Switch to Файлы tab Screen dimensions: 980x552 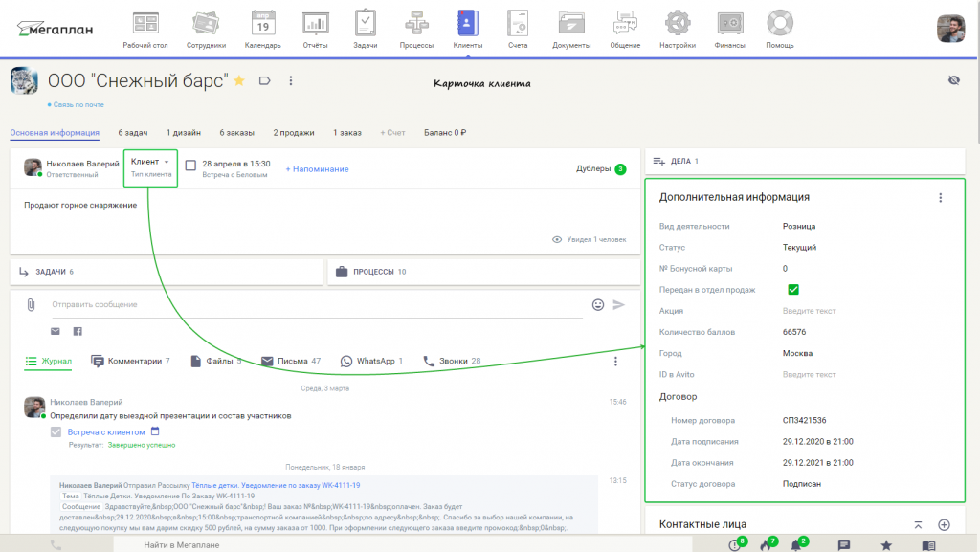215,361
